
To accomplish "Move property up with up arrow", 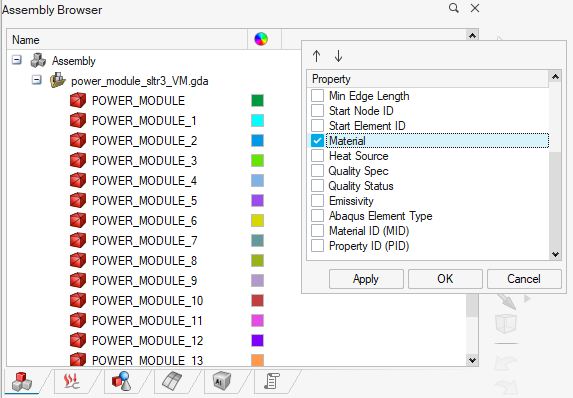I will point(316,56).
